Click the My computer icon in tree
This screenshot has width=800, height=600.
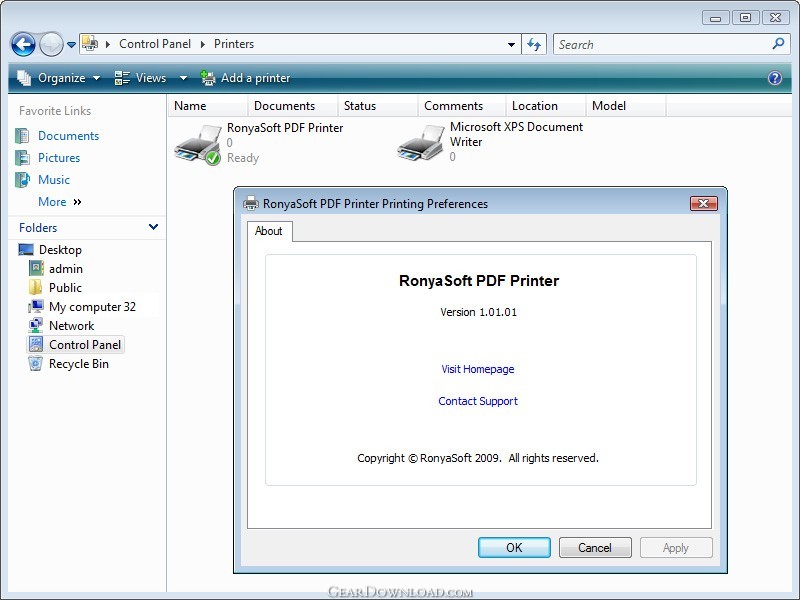36,306
